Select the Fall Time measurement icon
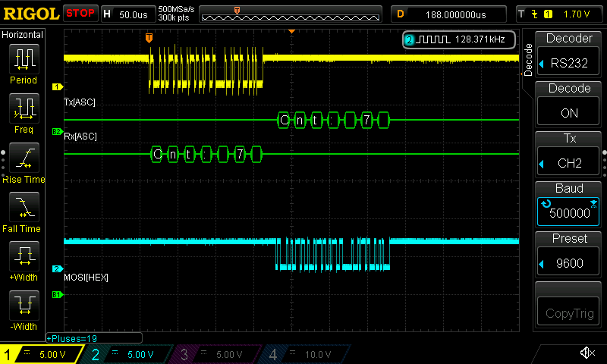This screenshot has height=364, width=607. coord(23,206)
